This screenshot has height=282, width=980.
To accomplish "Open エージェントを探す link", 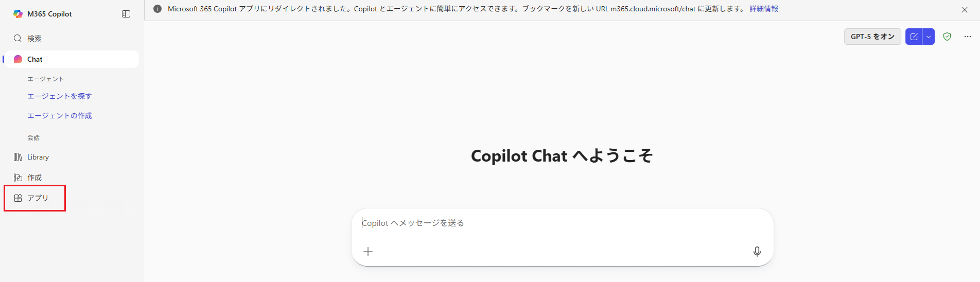I will (59, 96).
